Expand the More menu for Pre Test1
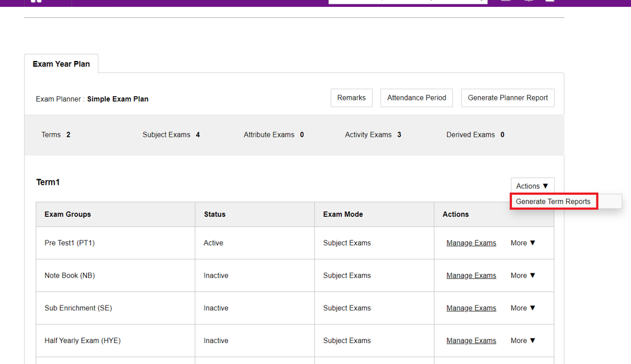 (523, 243)
